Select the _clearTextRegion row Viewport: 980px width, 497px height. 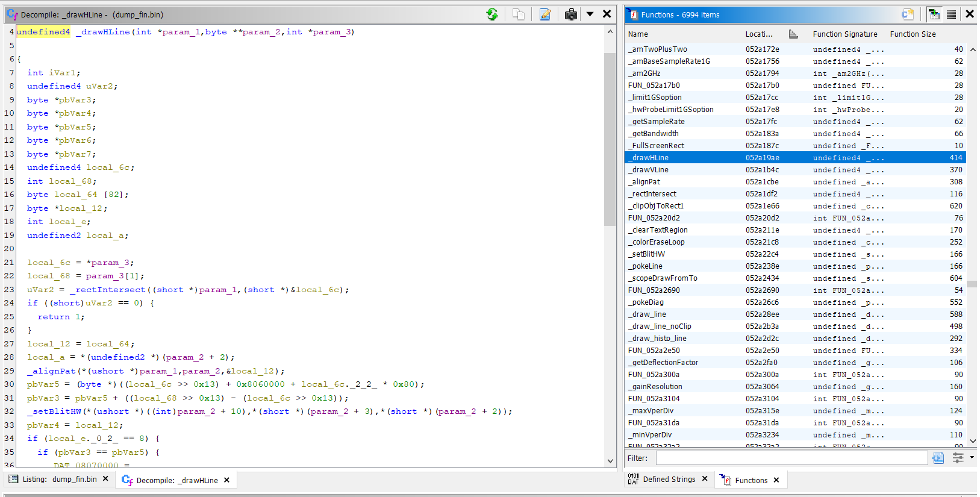point(795,230)
